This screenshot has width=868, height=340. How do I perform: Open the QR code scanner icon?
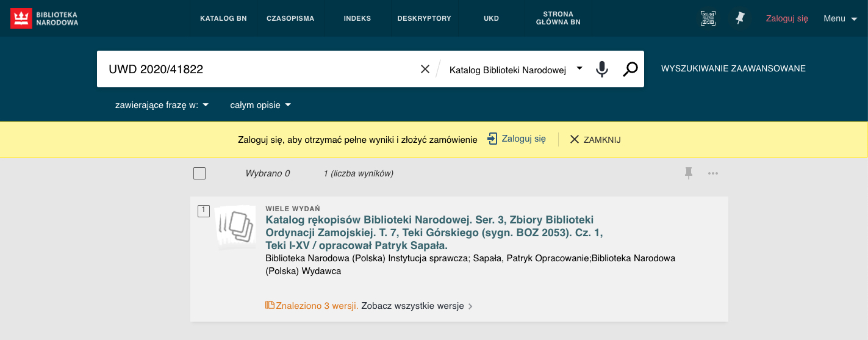708,18
